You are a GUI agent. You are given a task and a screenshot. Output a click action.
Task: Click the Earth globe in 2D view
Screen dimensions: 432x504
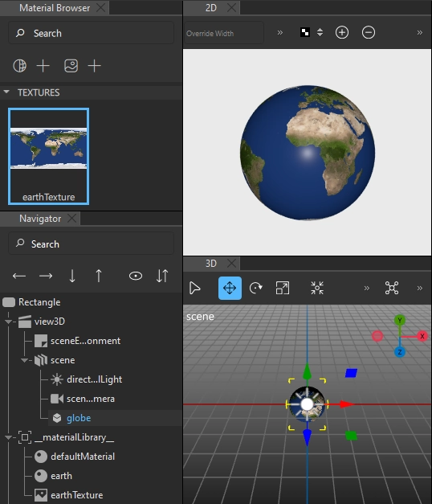pyautogui.click(x=308, y=153)
